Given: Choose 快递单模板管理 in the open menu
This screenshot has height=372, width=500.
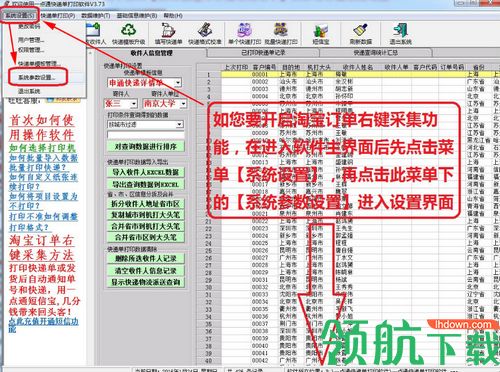Looking at the screenshot, I should [39, 63].
